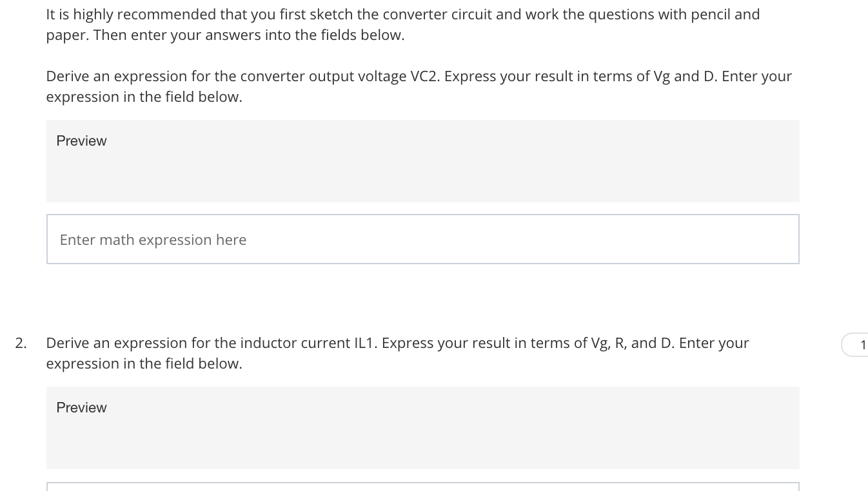Click the Preview pane for question 1
Viewport: 868px width, 491px height.
[x=422, y=160]
